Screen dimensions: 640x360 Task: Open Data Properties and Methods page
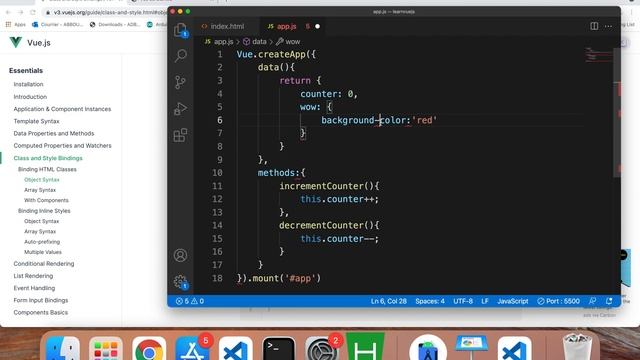click(x=53, y=133)
